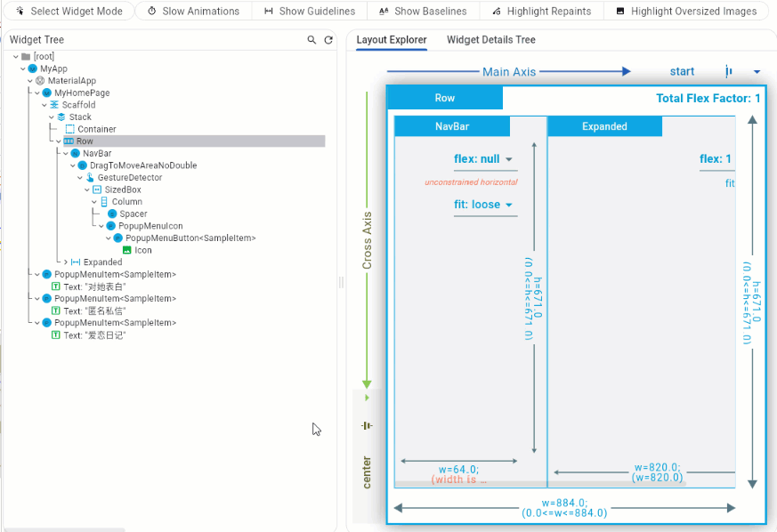This screenshot has height=532, width=777.
Task: Toggle Slow Animations
Action: (x=193, y=11)
